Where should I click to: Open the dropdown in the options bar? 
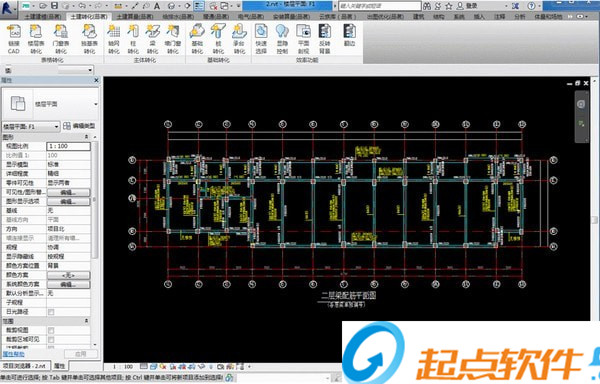coord(75,70)
